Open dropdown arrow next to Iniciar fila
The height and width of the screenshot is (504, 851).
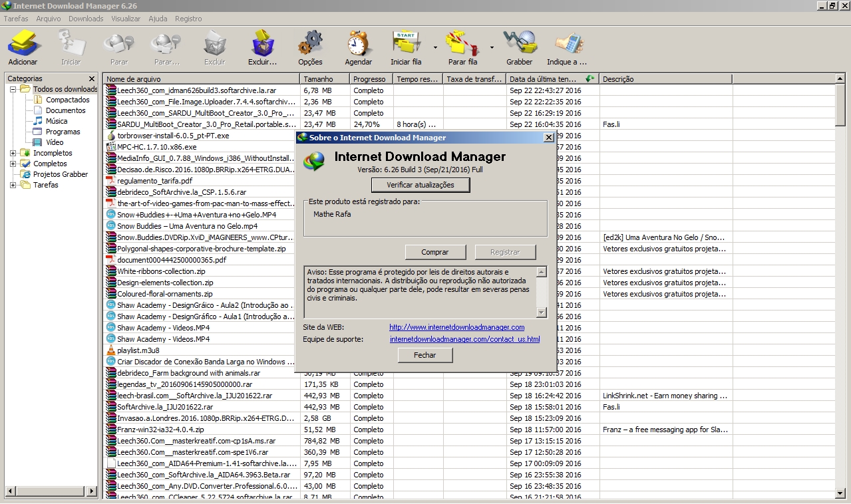pos(435,48)
